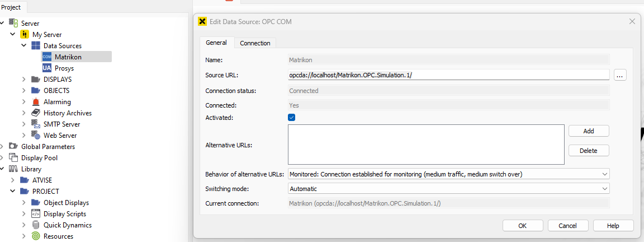The width and height of the screenshot is (644, 242).
Task: Browse for Source URL with ellipsis button
Action: click(x=620, y=75)
